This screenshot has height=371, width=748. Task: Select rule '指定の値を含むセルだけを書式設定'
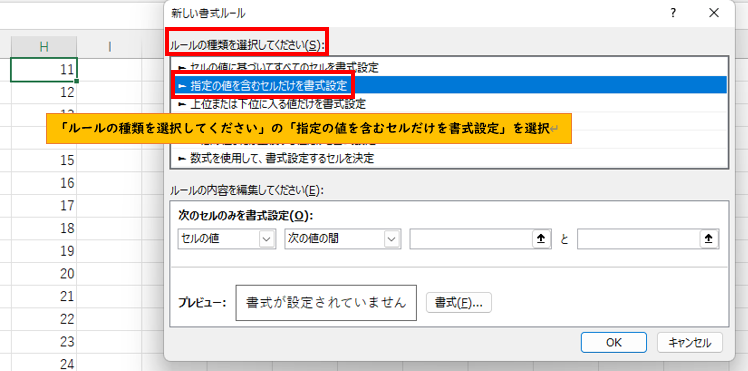tap(449, 85)
